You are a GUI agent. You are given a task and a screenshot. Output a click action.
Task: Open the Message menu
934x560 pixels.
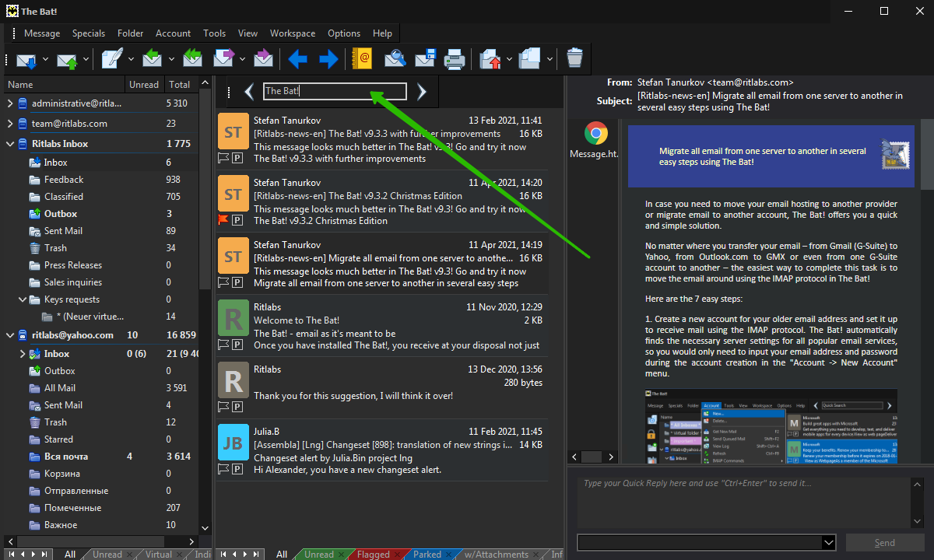click(x=42, y=33)
